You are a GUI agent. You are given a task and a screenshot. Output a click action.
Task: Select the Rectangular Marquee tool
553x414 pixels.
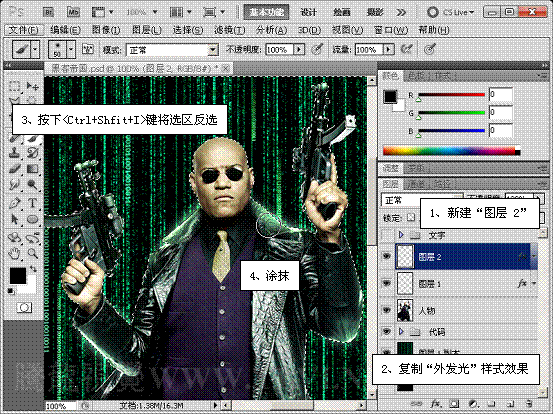click(14, 86)
